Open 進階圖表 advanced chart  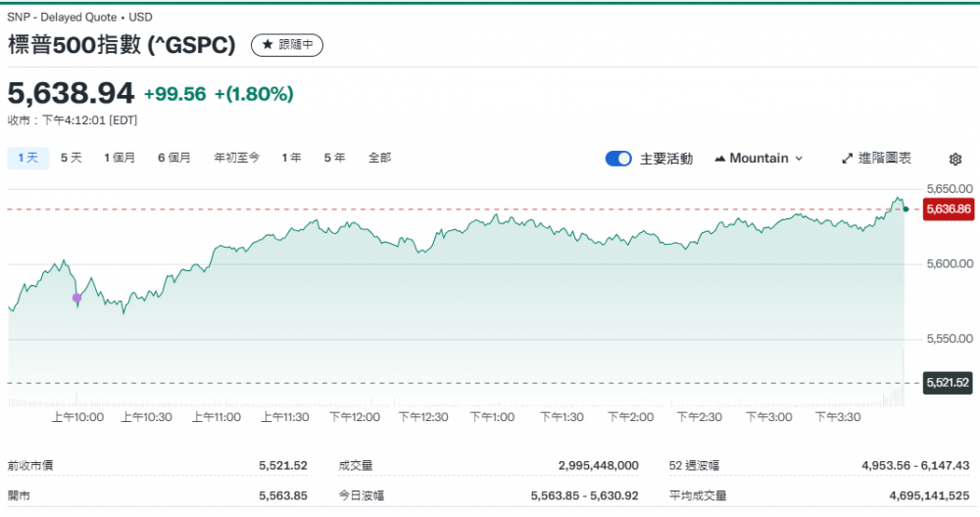coord(877,159)
